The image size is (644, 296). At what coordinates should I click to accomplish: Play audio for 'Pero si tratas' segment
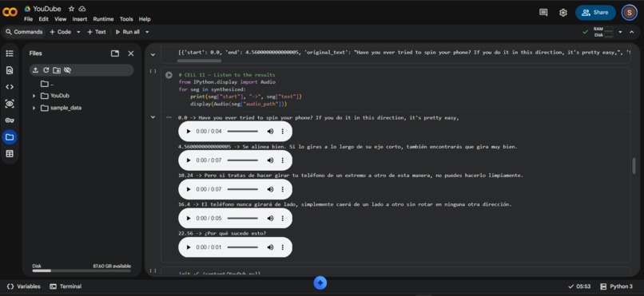189,189
